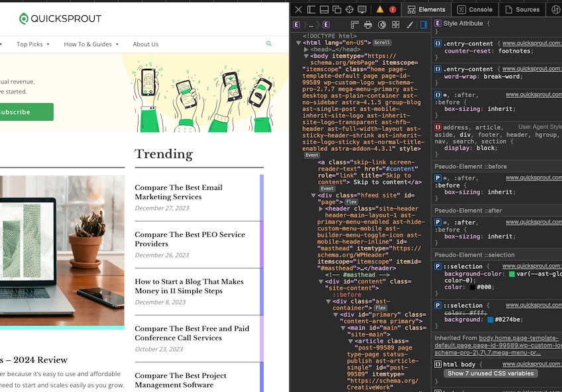Screen dimensions: 562x392
Task: Expand the head node in DOM tree
Action: (306, 50)
